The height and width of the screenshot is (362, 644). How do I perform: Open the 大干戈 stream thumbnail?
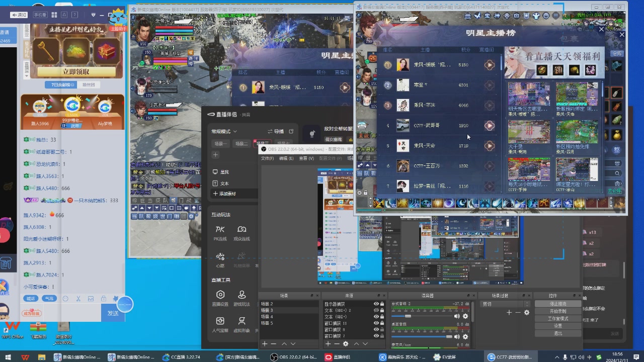[x=528, y=131]
